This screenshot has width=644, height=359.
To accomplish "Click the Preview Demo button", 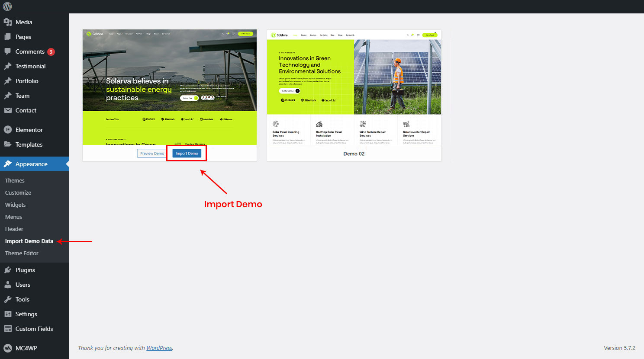I will (x=152, y=154).
